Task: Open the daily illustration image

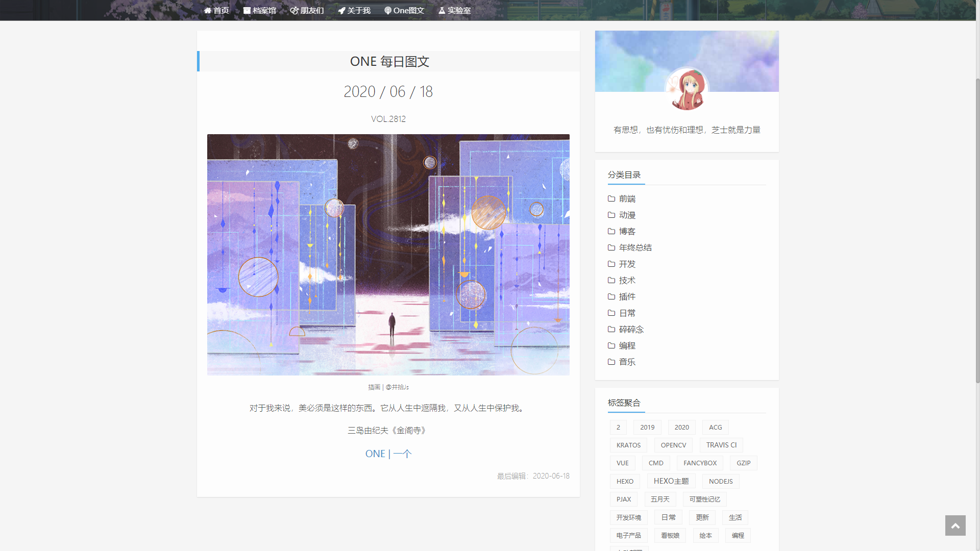Action: coord(388,255)
